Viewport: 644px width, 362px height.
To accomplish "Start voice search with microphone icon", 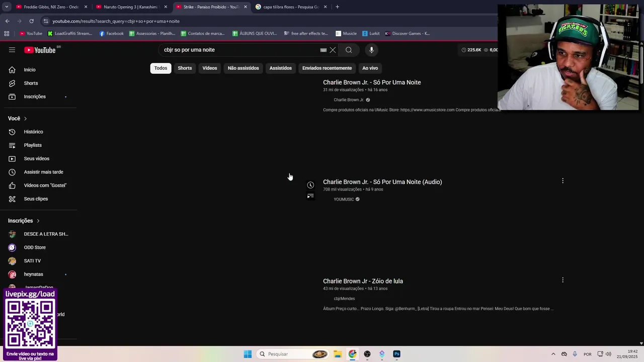I will 371,50.
